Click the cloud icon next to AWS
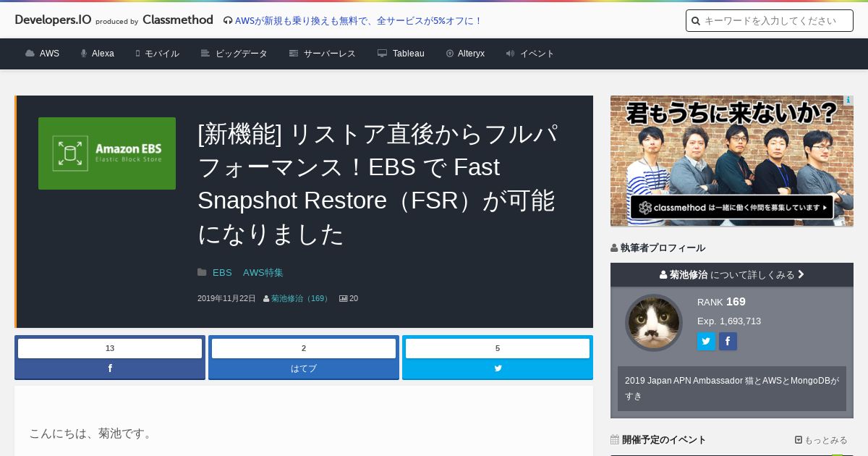868x456 pixels. (30, 54)
